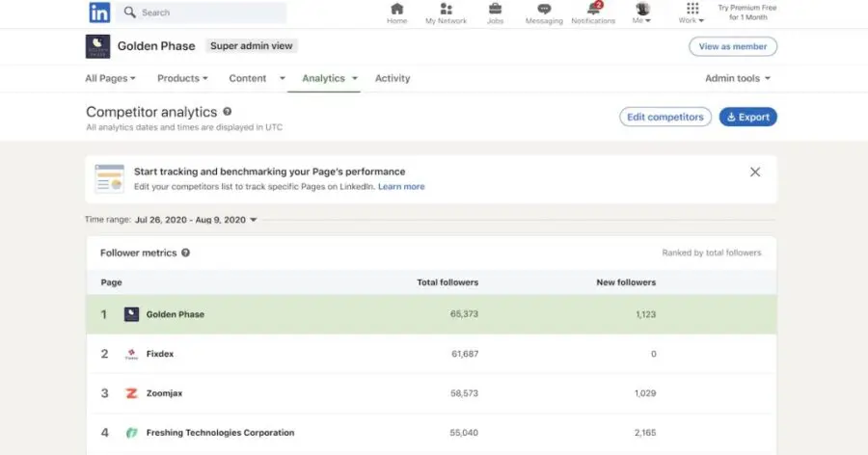Switch to the Activity tab
868x455 pixels.
point(393,78)
